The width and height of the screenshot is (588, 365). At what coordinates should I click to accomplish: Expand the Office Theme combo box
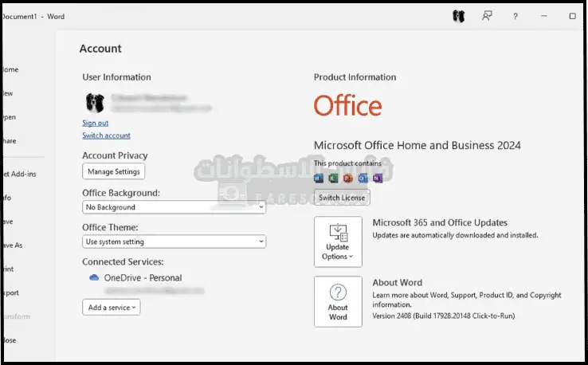coord(174,241)
